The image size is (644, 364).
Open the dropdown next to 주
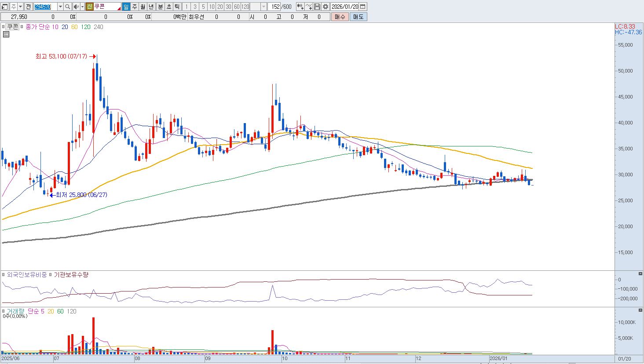coord(20,7)
